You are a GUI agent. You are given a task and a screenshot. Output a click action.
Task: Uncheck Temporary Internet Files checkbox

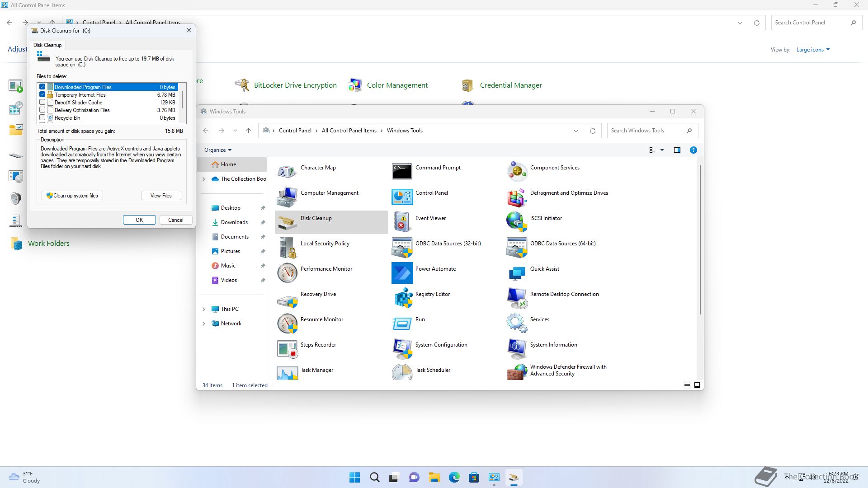(x=42, y=94)
